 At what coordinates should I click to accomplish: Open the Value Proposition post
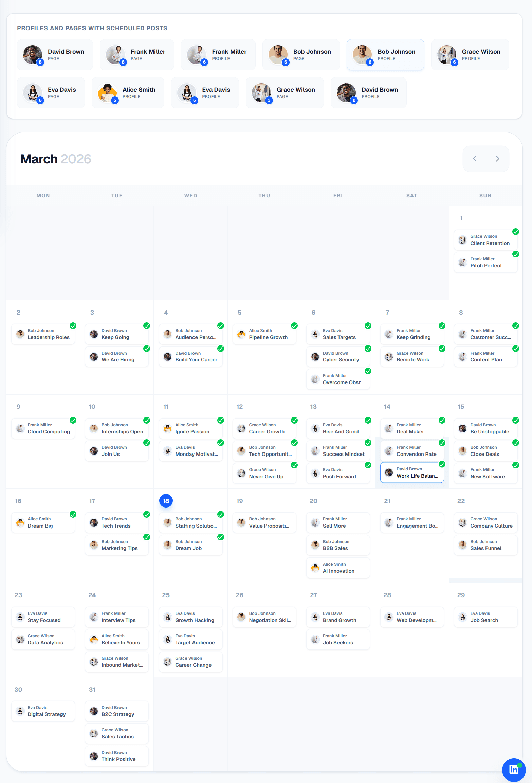coord(264,522)
